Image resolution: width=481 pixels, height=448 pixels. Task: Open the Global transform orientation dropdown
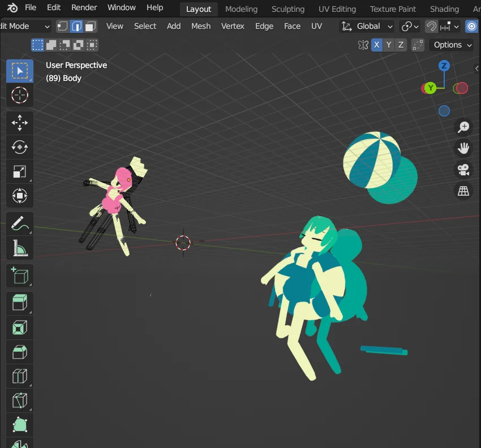[367, 26]
